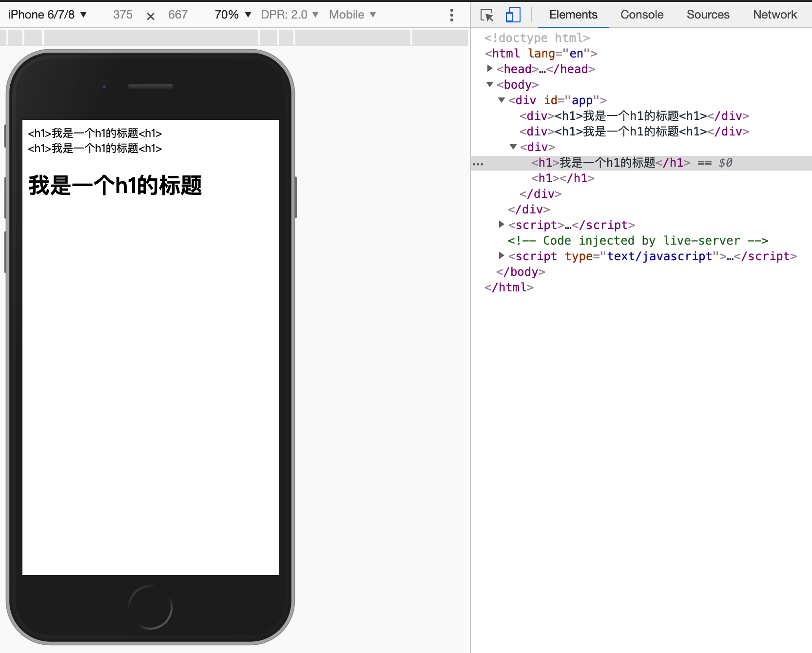This screenshot has width=812, height=653.
Task: Switch to the Console tab
Action: [642, 15]
